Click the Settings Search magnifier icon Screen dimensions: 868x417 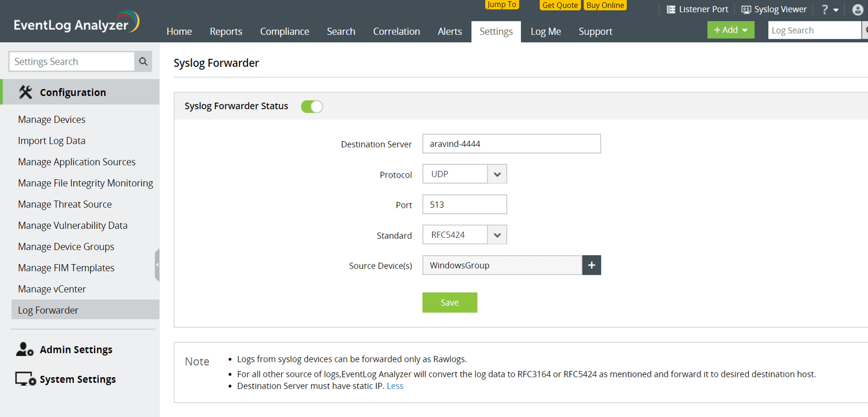point(143,61)
